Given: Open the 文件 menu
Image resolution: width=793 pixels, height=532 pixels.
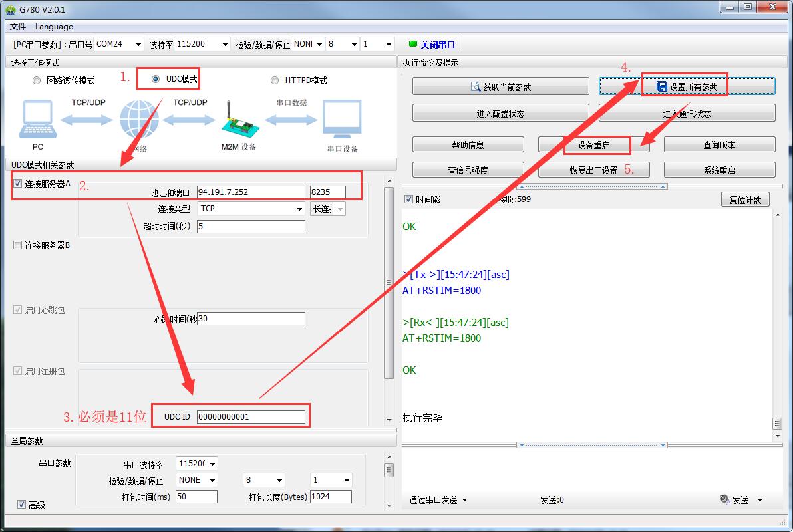Looking at the screenshot, I should point(18,27).
